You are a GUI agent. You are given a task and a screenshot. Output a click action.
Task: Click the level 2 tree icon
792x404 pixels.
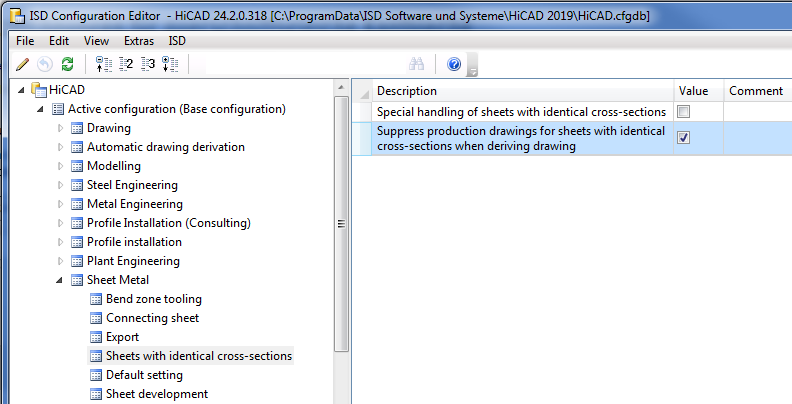pos(126,65)
